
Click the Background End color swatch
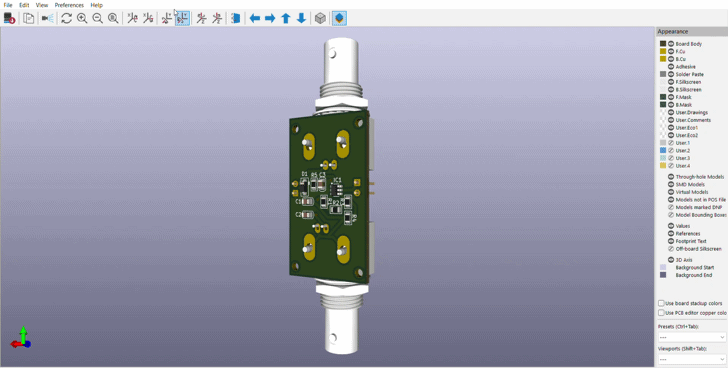663,275
